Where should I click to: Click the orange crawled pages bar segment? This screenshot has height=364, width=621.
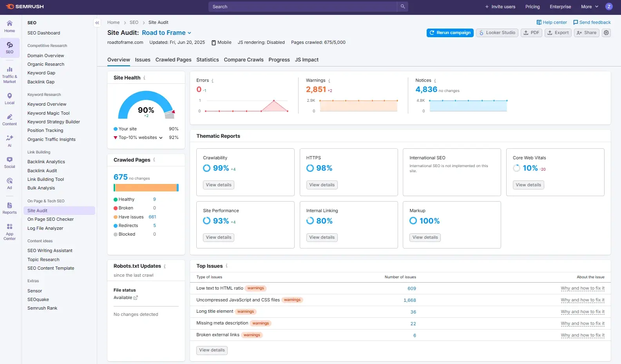coord(146,188)
